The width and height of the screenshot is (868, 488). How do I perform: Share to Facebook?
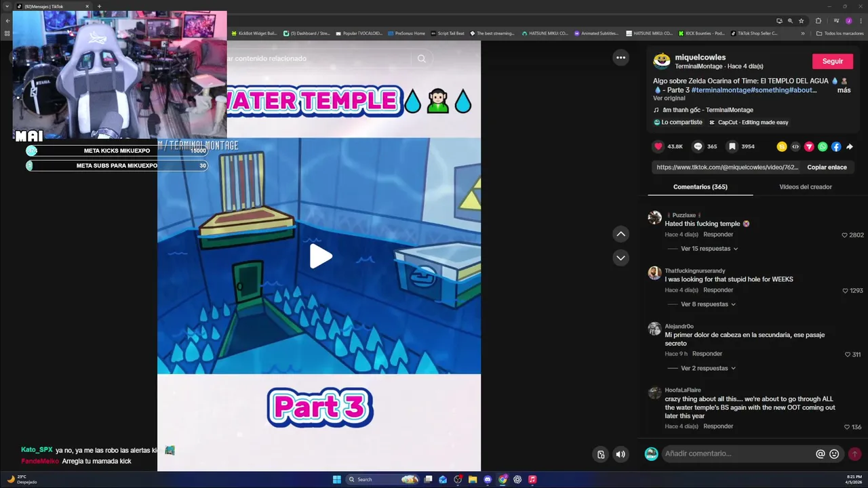pyautogui.click(x=836, y=146)
